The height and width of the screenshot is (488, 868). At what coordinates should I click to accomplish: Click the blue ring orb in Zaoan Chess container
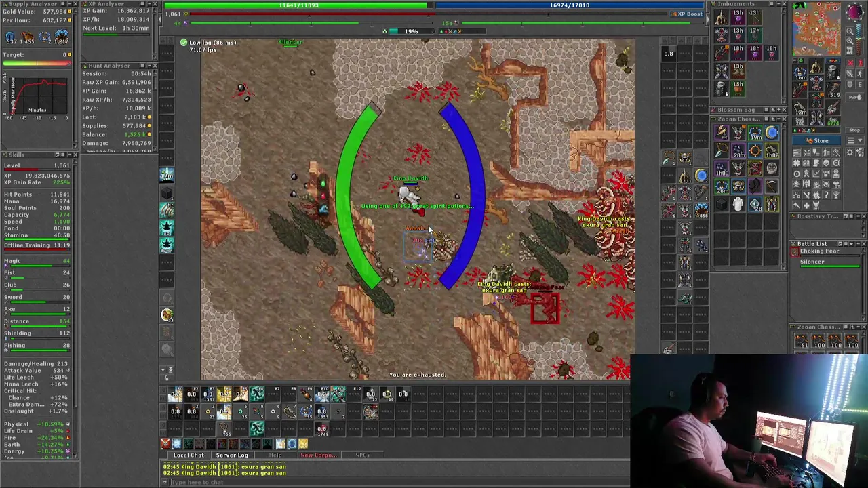(x=772, y=134)
